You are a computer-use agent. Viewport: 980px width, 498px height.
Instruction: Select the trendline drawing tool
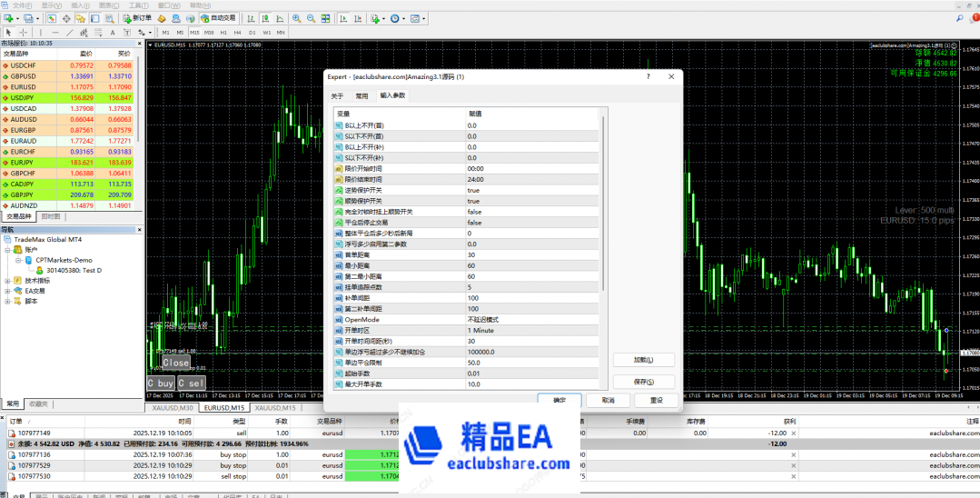pyautogui.click(x=68, y=32)
